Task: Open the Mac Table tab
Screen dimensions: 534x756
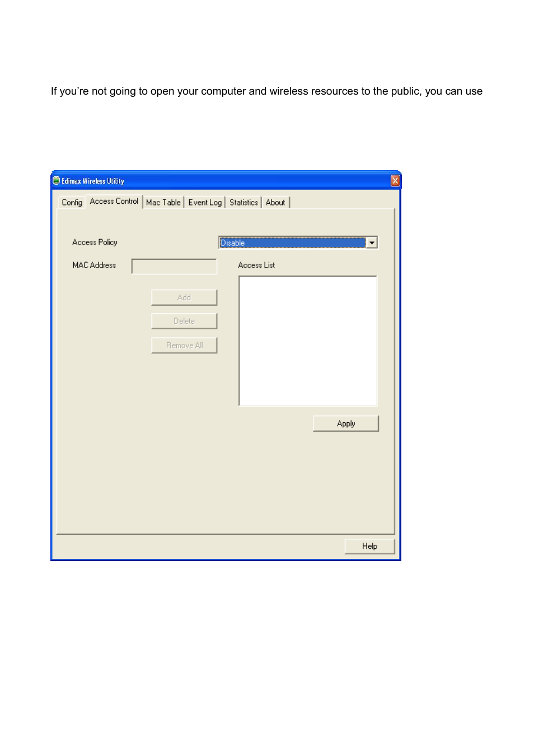Action: point(163,202)
